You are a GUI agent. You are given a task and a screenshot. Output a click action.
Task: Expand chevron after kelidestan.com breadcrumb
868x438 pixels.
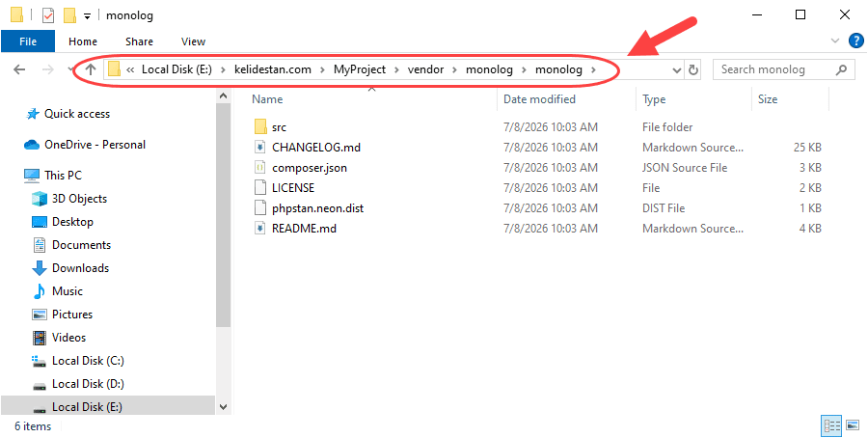(x=322, y=69)
